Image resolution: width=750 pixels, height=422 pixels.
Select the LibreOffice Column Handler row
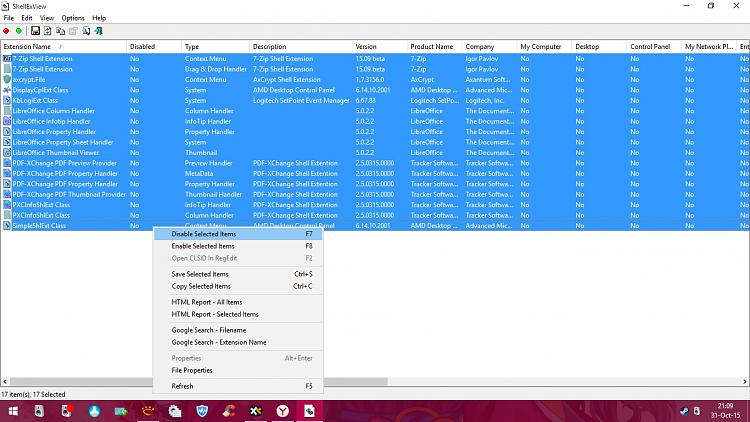[x=375, y=111]
